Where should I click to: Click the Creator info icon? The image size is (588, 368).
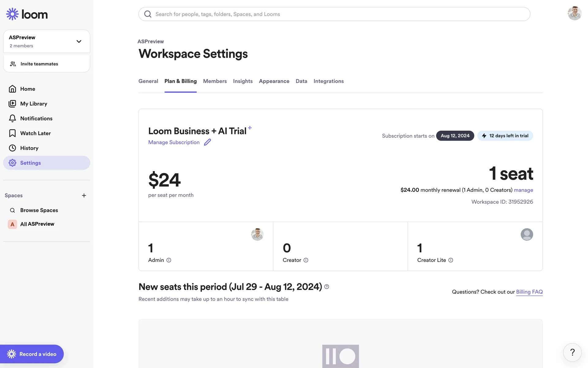tap(306, 260)
